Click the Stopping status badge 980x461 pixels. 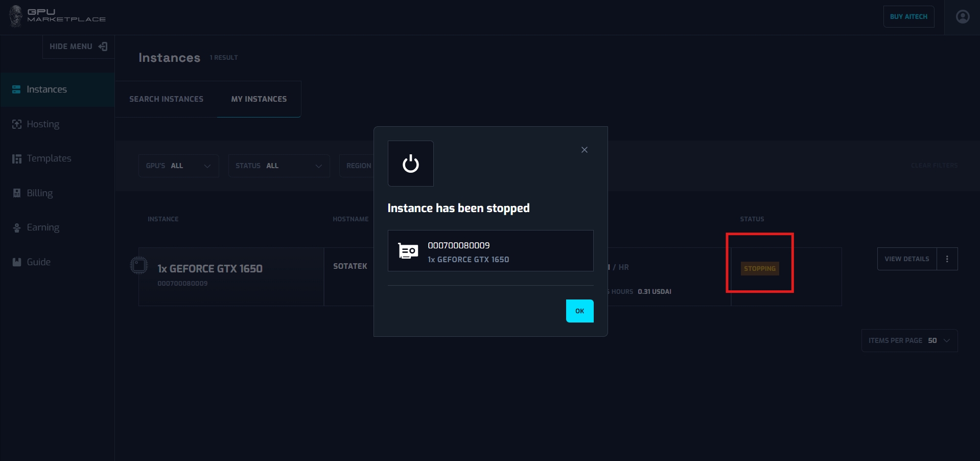759,268
